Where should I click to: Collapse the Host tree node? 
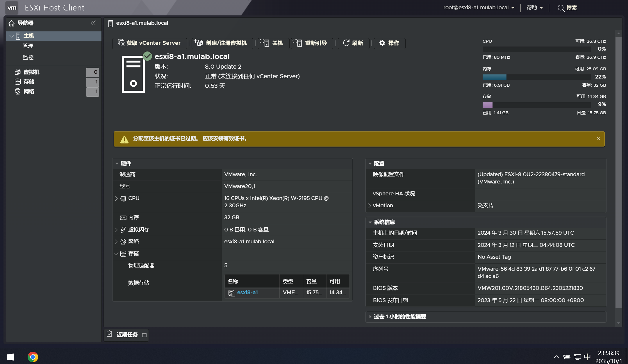tap(12, 36)
